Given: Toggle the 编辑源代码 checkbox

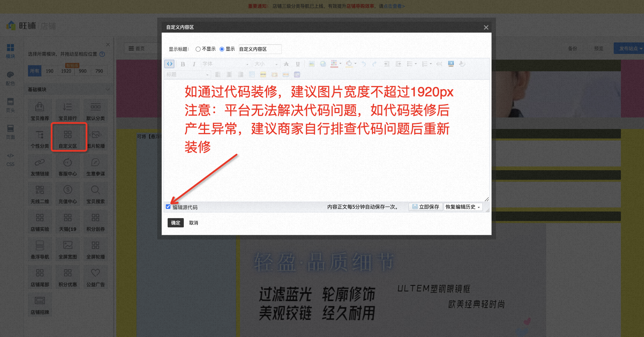Looking at the screenshot, I should pyautogui.click(x=168, y=207).
